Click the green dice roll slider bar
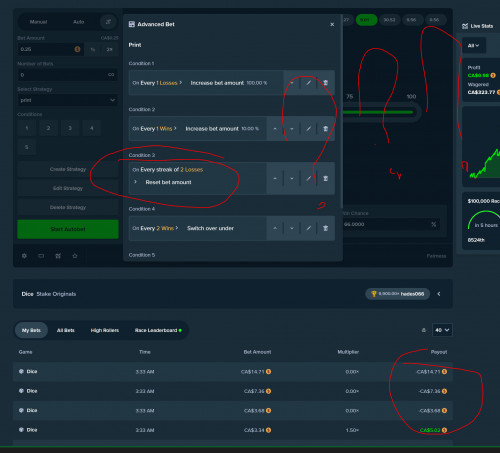Screen dimensions: 500x453 (378, 112)
